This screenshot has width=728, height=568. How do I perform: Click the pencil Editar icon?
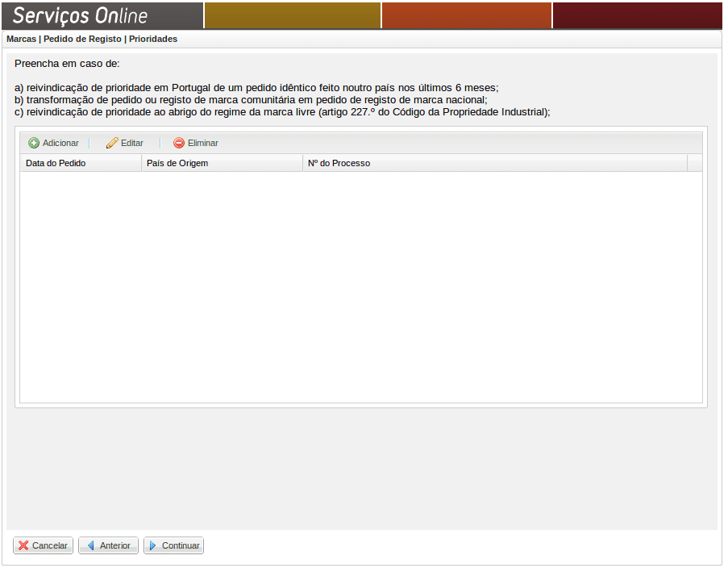112,143
